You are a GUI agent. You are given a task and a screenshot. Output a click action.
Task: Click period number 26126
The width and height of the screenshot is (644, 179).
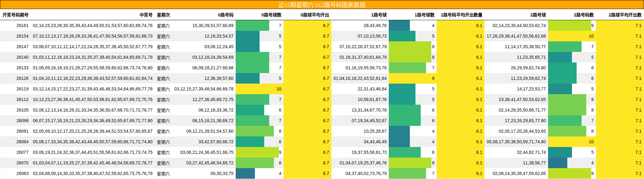pyautogui.click(x=22, y=78)
